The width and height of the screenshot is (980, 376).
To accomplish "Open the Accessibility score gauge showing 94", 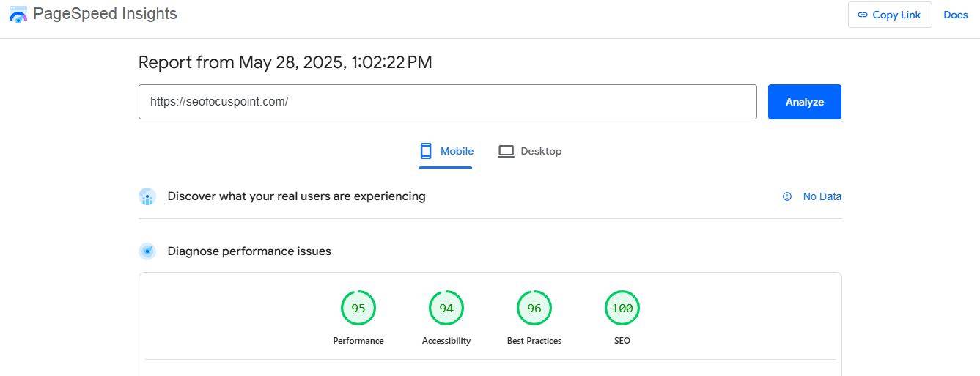I will tap(446, 309).
